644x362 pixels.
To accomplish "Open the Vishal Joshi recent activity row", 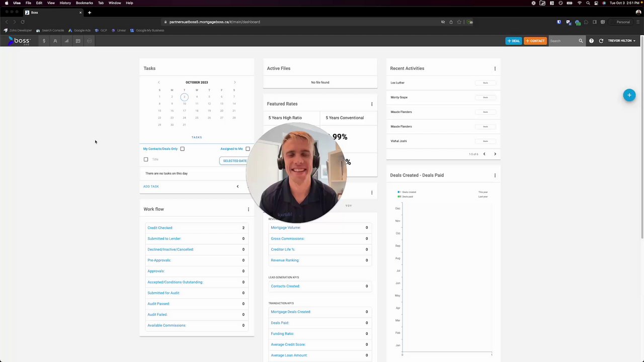I will (443, 141).
